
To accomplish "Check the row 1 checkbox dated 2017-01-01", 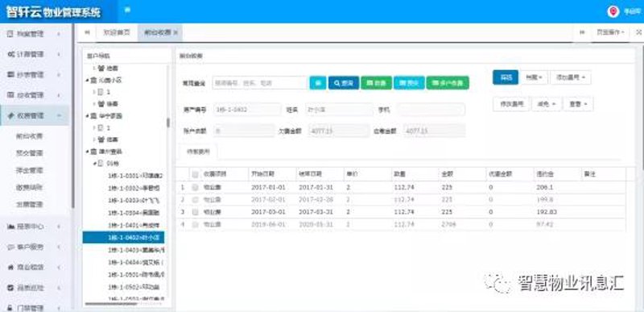I will 195,188.
